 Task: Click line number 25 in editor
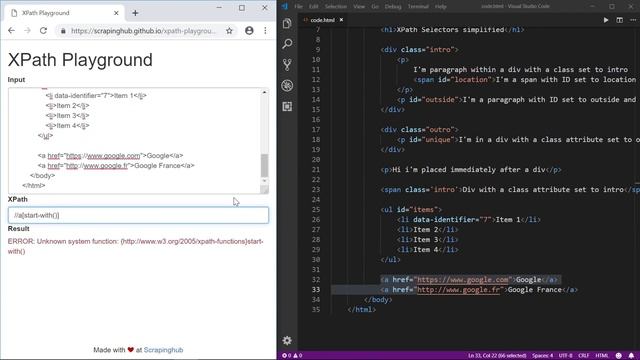[316, 209]
